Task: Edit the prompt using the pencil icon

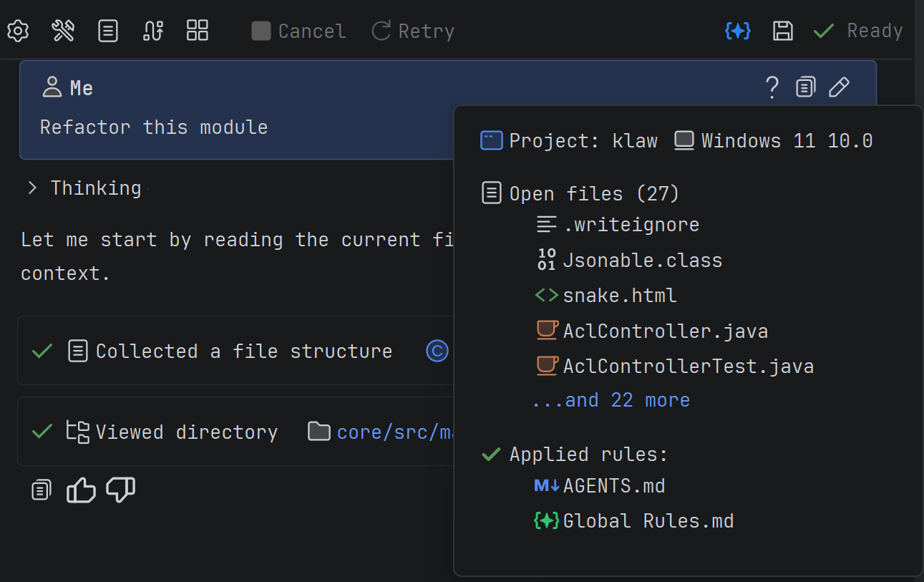Action: tap(839, 87)
